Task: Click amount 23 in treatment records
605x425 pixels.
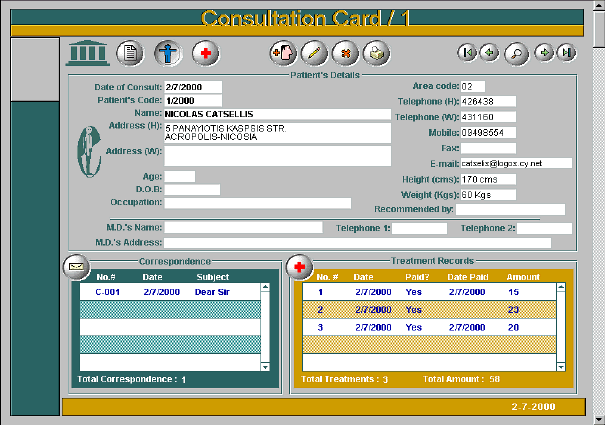Action: point(513,310)
